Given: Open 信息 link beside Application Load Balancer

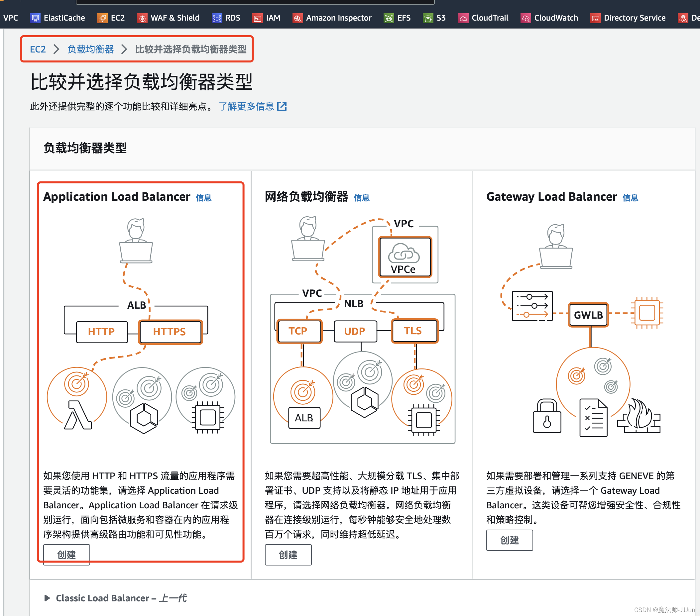Looking at the screenshot, I should point(204,198).
